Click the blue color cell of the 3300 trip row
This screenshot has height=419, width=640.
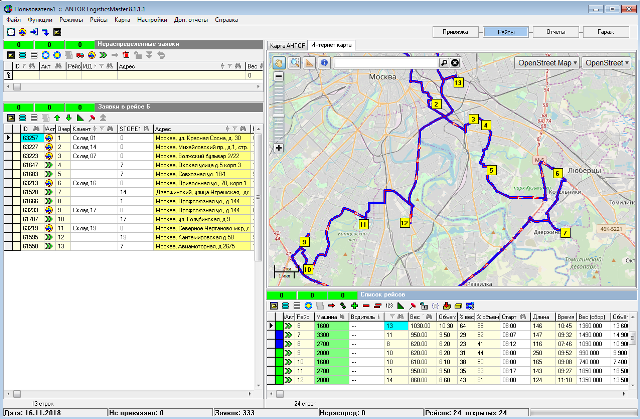click(280, 335)
